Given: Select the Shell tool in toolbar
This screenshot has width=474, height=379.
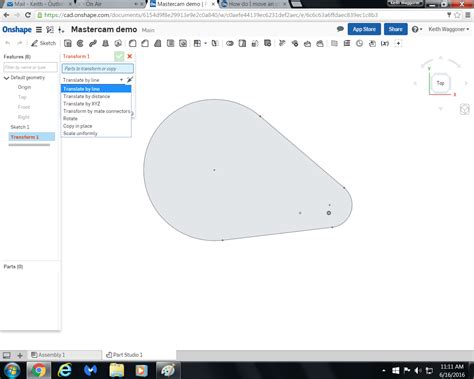Looking at the screenshot, I should point(170,43).
